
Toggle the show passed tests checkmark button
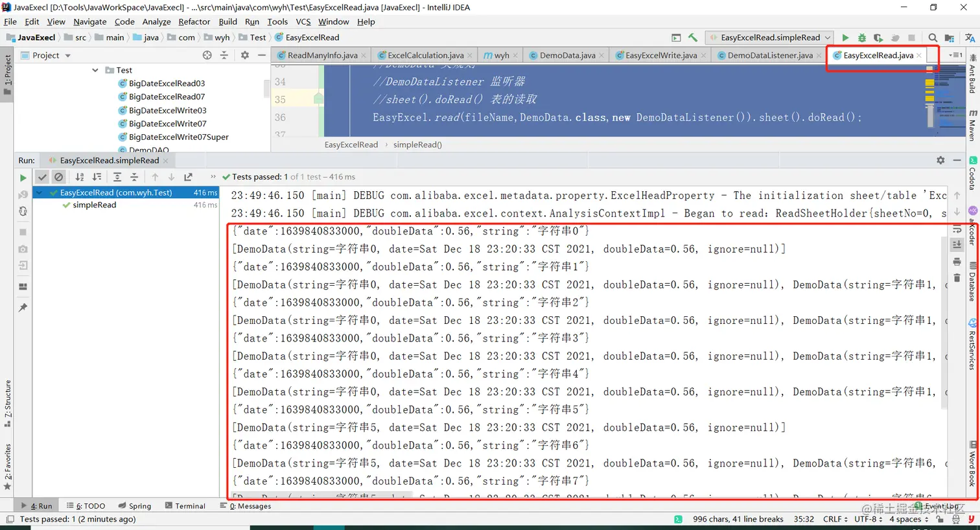pyautogui.click(x=42, y=177)
